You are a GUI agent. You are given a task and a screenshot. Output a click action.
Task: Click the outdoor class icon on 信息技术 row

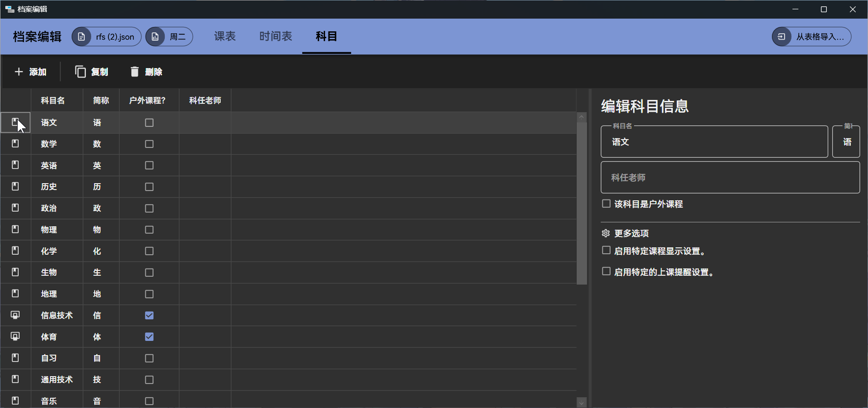15,315
